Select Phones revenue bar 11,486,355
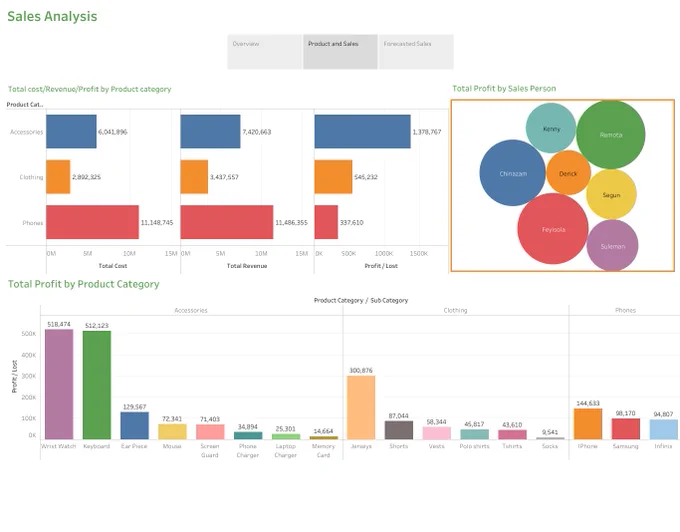Viewport: 680px width, 532px height. [227, 222]
